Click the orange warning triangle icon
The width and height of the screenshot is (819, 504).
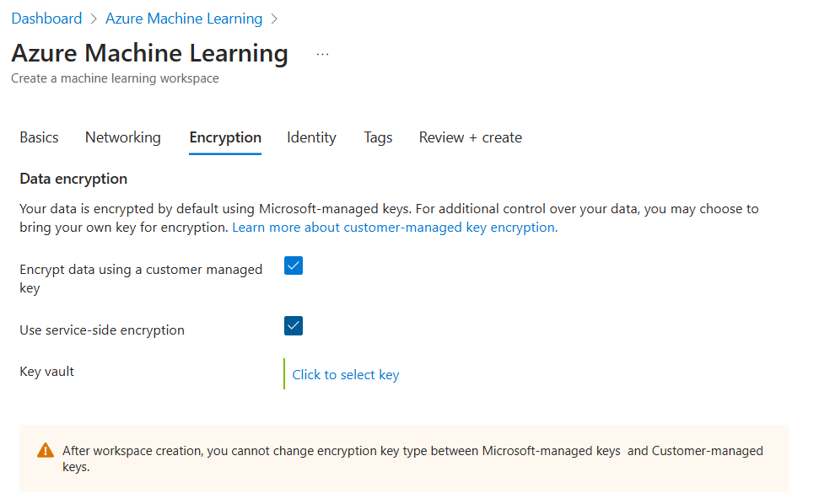point(46,451)
